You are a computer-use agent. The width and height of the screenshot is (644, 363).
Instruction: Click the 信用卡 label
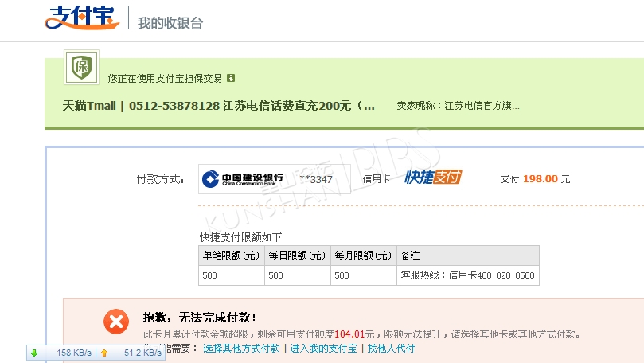tap(377, 178)
